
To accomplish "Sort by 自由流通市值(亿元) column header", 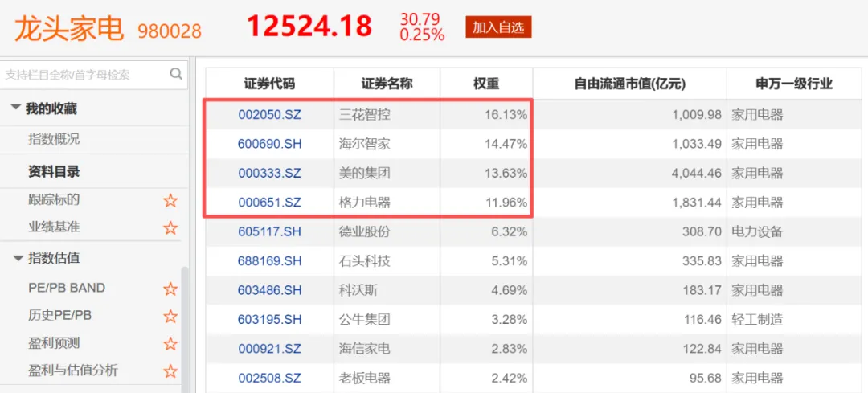I will click(630, 84).
